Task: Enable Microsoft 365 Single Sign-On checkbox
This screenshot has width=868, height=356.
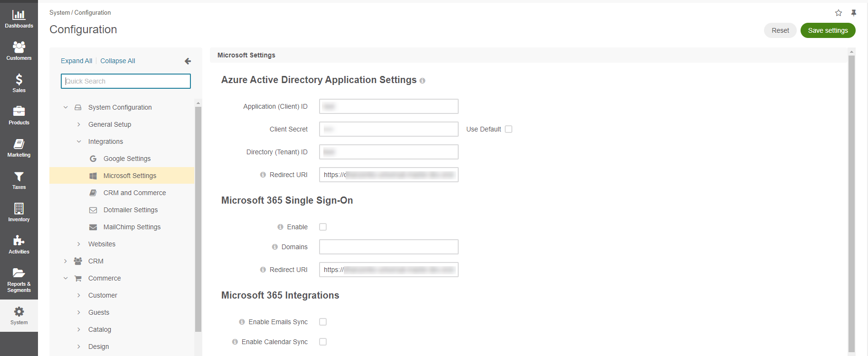Action: pos(323,227)
